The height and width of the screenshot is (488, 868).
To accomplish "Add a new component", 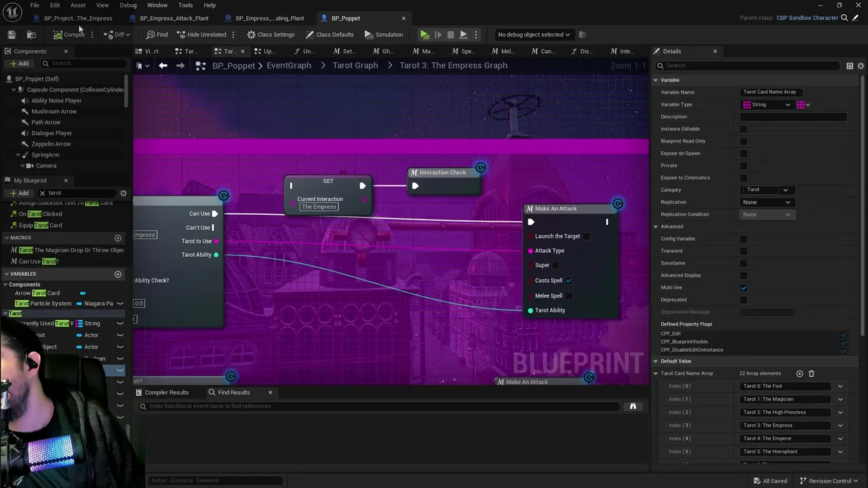I will [19, 64].
